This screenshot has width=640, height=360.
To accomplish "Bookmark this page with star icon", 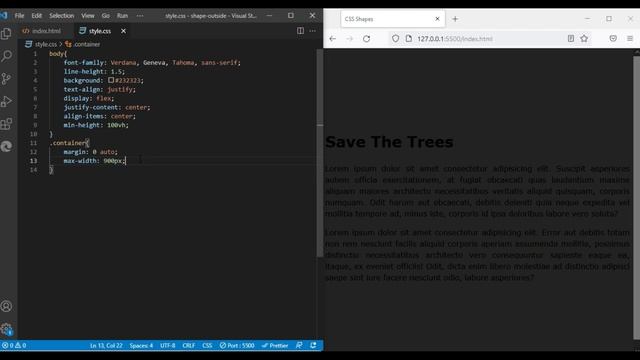I will pos(584,38).
